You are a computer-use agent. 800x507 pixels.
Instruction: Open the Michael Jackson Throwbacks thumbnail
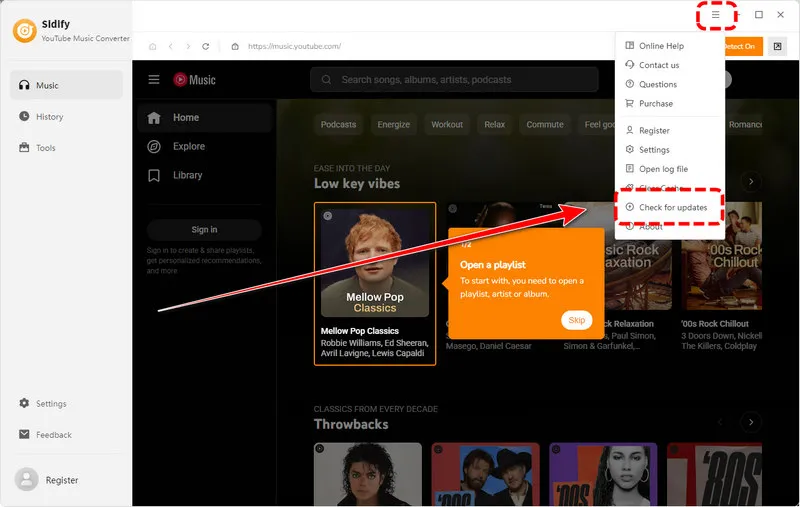(368, 474)
